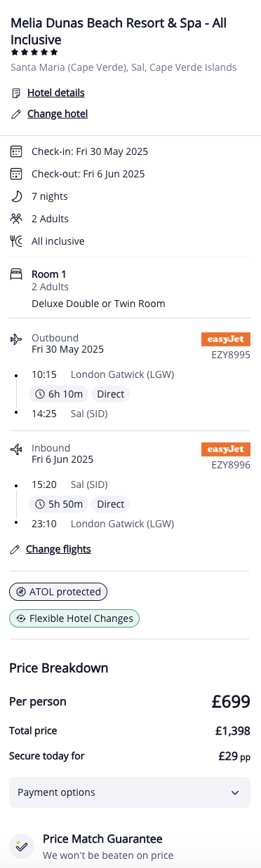The width and height of the screenshot is (261, 868).
Task: Click the Hotel details document icon
Action: pos(16,93)
